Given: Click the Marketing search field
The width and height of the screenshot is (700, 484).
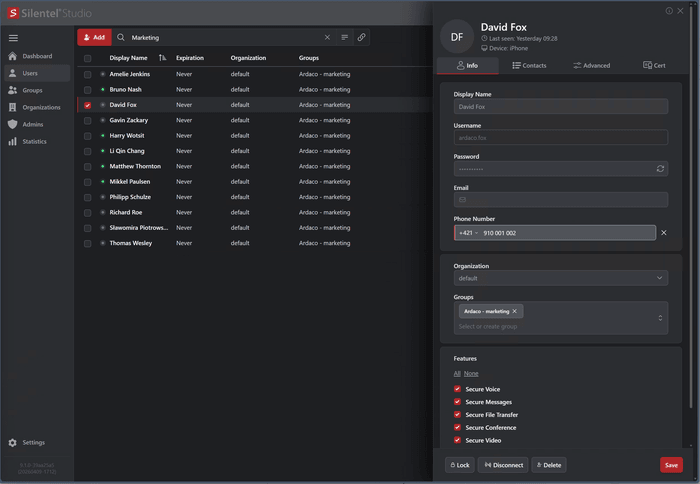Looking at the screenshot, I should pyautogui.click(x=225, y=38).
